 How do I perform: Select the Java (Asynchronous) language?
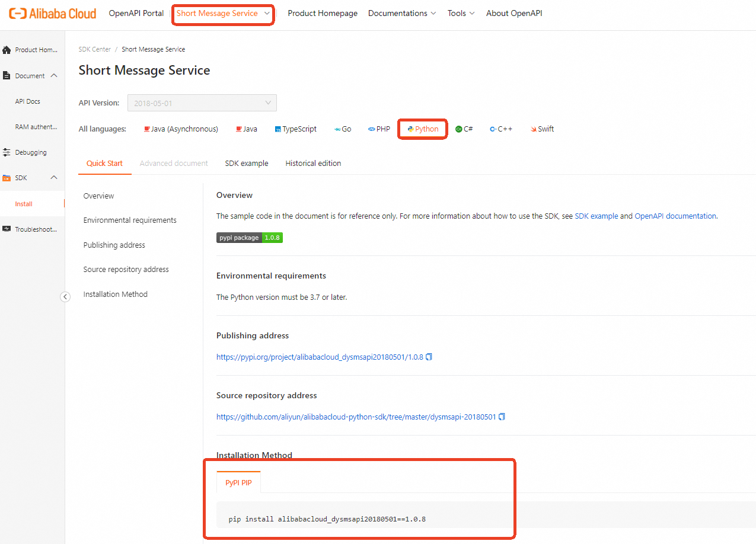tap(181, 129)
